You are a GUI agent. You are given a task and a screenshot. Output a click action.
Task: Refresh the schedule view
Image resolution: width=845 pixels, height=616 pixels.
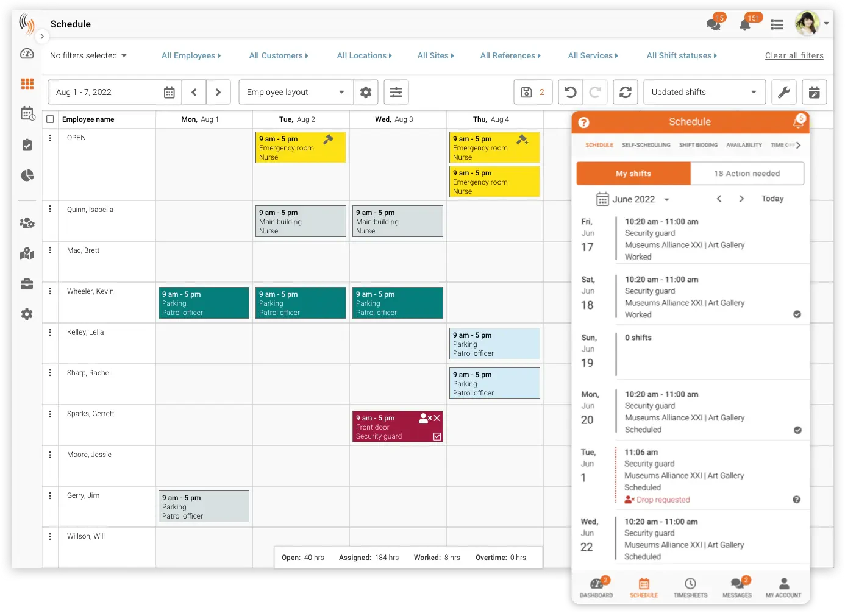(626, 92)
